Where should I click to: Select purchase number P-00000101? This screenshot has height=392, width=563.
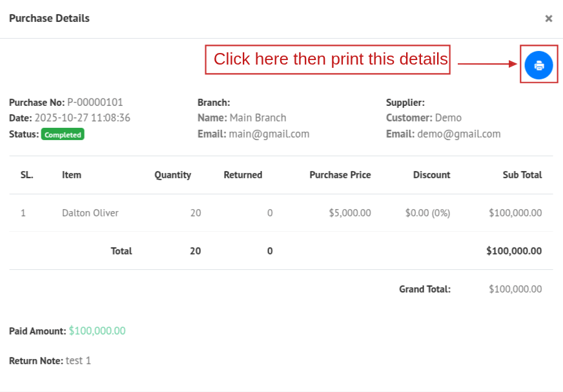click(x=95, y=102)
